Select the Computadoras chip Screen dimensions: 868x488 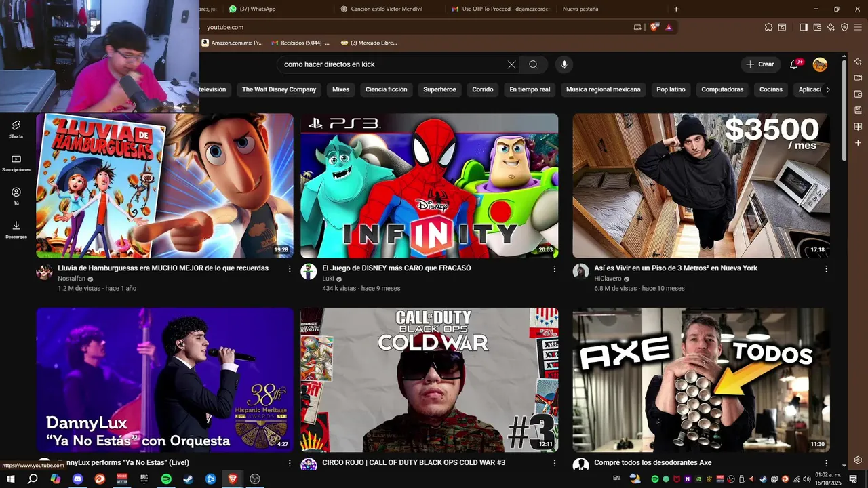click(x=722, y=89)
